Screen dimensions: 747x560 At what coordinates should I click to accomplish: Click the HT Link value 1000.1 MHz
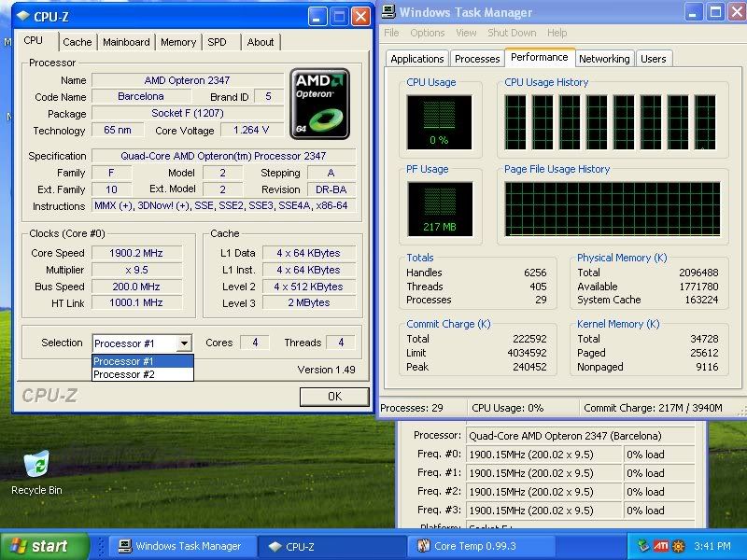(136, 302)
